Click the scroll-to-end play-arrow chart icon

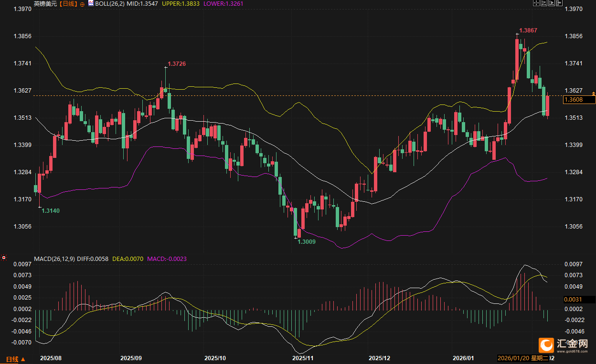[x=552, y=3]
